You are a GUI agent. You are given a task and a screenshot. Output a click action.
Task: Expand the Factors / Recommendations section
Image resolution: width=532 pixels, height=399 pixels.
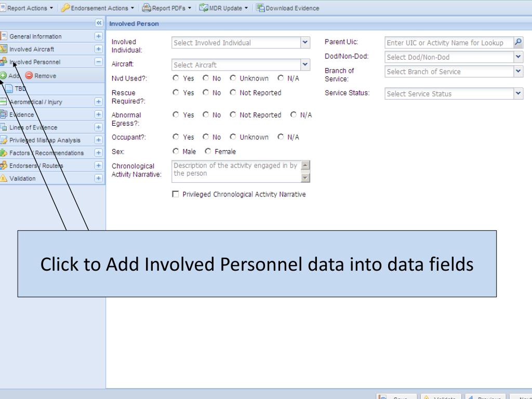98,153
